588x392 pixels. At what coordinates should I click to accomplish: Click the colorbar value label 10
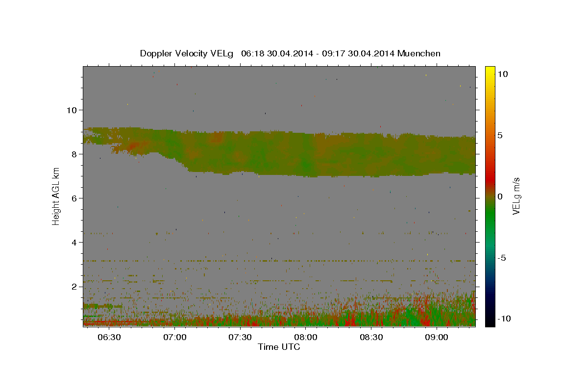click(503, 74)
